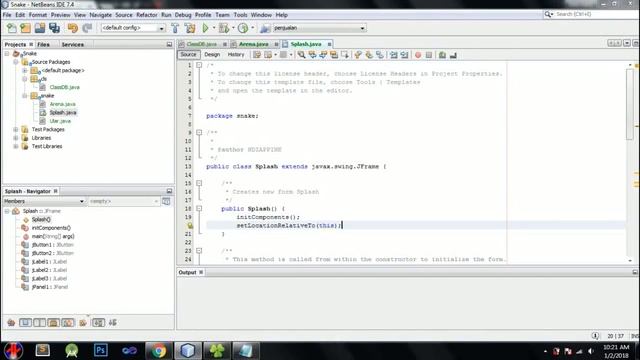The height and width of the screenshot is (360, 640).
Task: Click the Undo arrow icon
Action: pyautogui.click(x=73, y=28)
